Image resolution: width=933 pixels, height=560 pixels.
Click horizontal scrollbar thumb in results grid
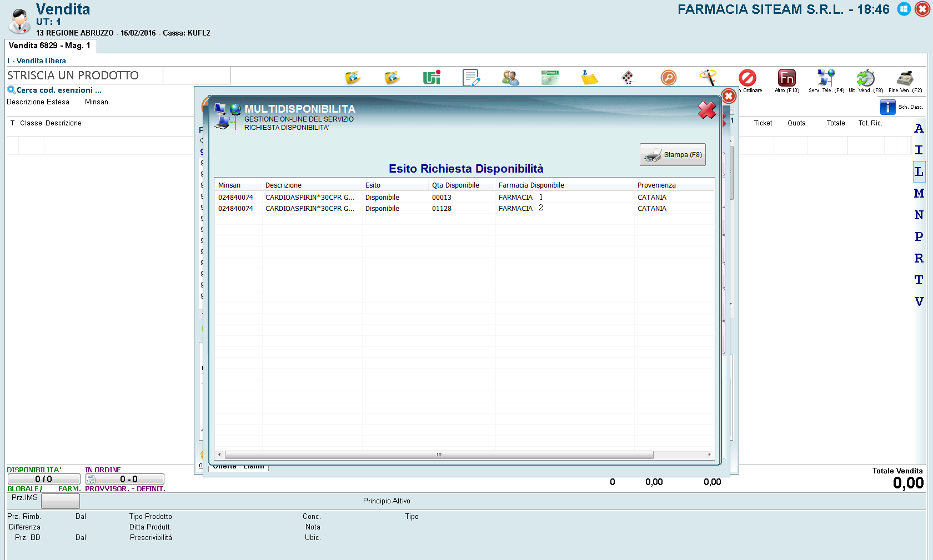(439, 455)
